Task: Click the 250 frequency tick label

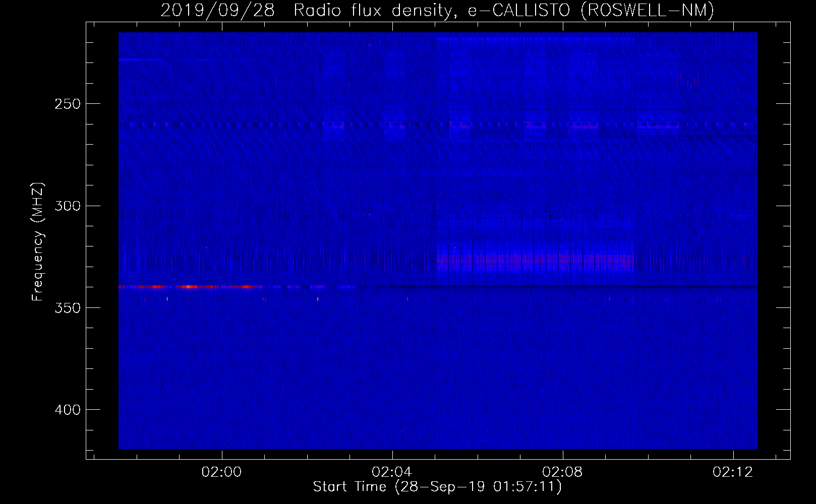Action: pyautogui.click(x=67, y=104)
